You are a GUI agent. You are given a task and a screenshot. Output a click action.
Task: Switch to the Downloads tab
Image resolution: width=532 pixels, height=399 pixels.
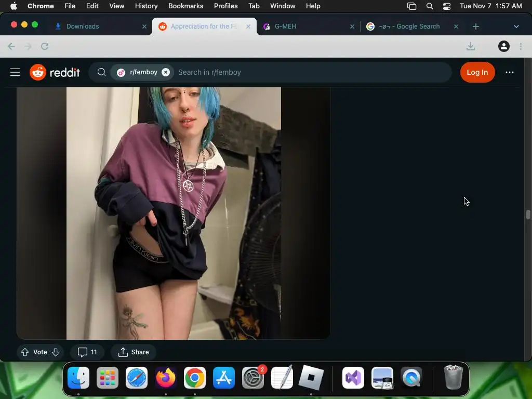[83, 26]
